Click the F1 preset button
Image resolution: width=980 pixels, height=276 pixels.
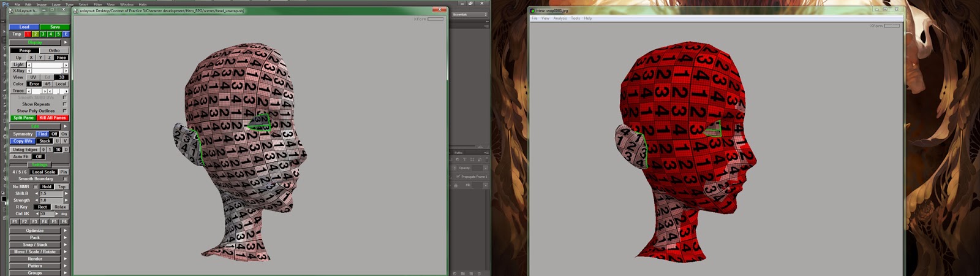[x=15, y=221]
